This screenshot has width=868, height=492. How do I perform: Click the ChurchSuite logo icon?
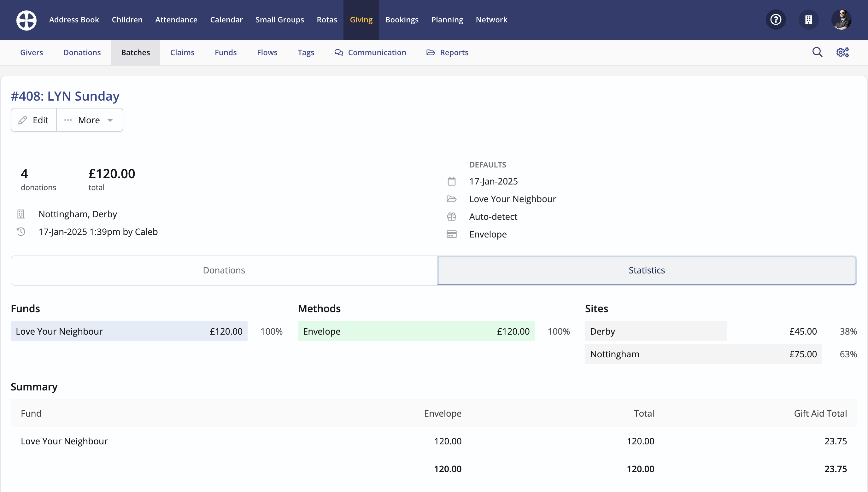coord(26,20)
